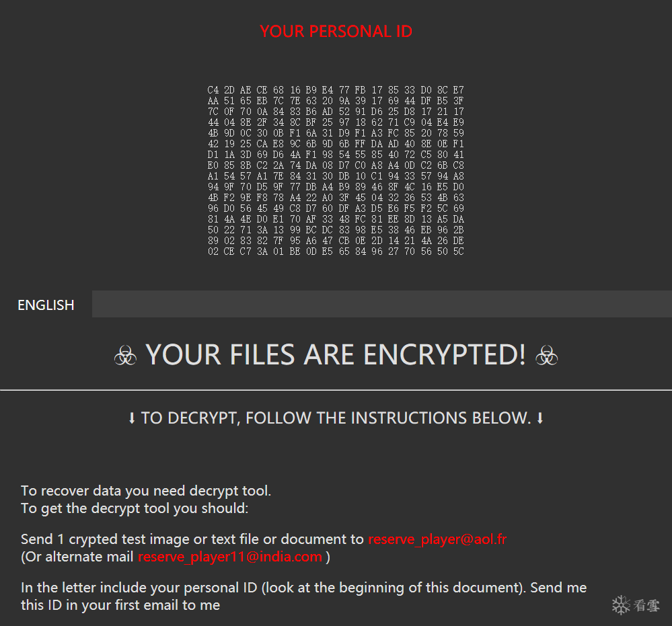The width and height of the screenshot is (672, 626).
Task: Select the ENGLISH language tab
Action: [46, 305]
